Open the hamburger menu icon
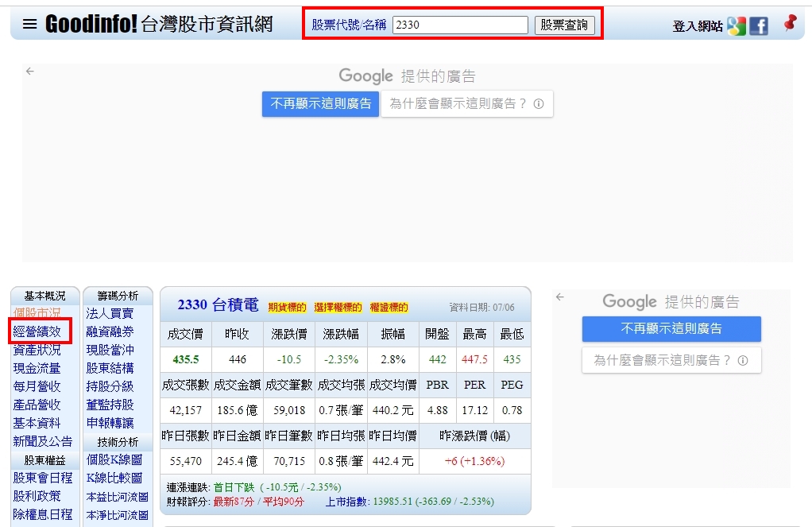Screen dimensions: 812x527 click(x=30, y=24)
